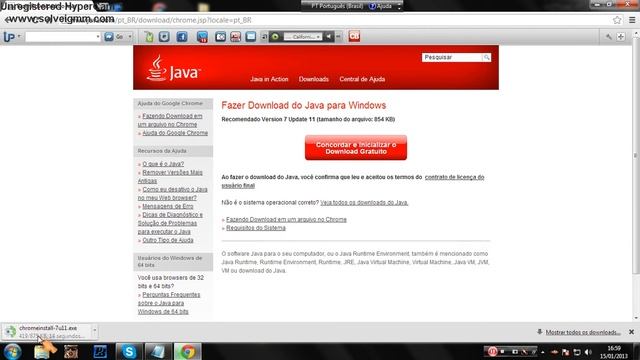Click the toolbar Go search button
The width and height of the screenshot is (640, 360).
tap(114, 37)
